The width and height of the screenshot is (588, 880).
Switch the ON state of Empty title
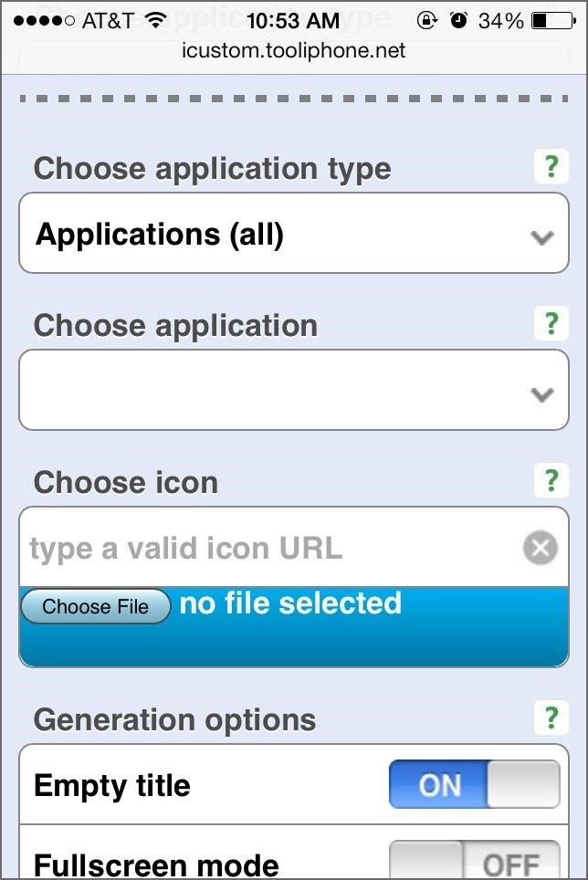(x=473, y=784)
